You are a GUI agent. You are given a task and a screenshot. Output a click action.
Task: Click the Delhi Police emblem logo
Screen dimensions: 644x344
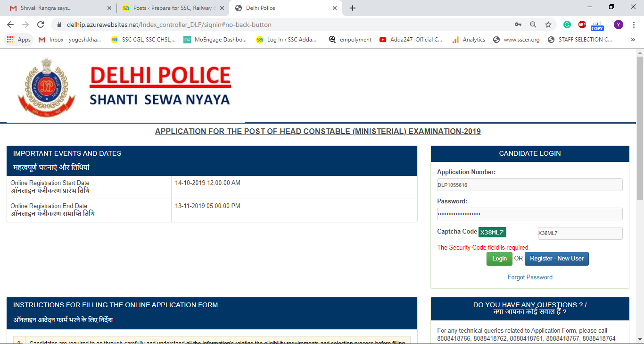pyautogui.click(x=46, y=88)
